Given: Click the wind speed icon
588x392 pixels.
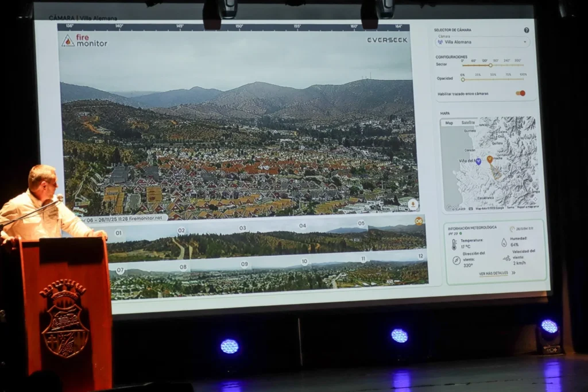Looking at the screenshot, I should click(506, 258).
